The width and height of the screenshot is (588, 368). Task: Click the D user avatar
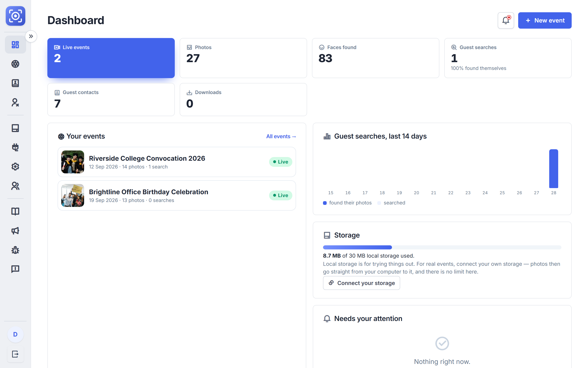(x=15, y=334)
